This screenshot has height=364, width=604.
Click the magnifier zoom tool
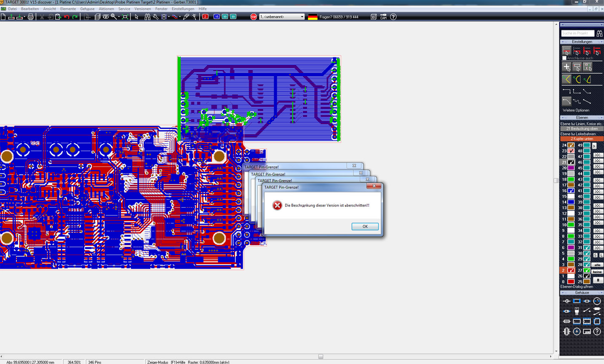(x=113, y=17)
